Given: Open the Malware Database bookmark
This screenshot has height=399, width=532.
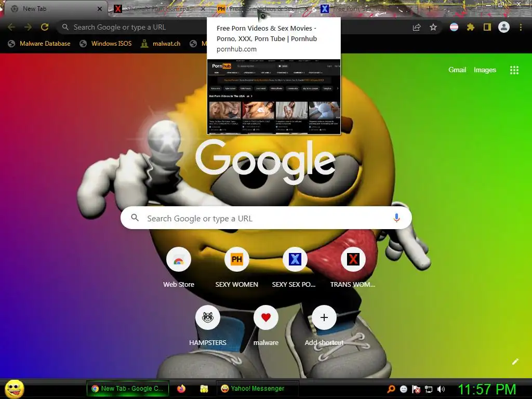Looking at the screenshot, I should [39, 44].
